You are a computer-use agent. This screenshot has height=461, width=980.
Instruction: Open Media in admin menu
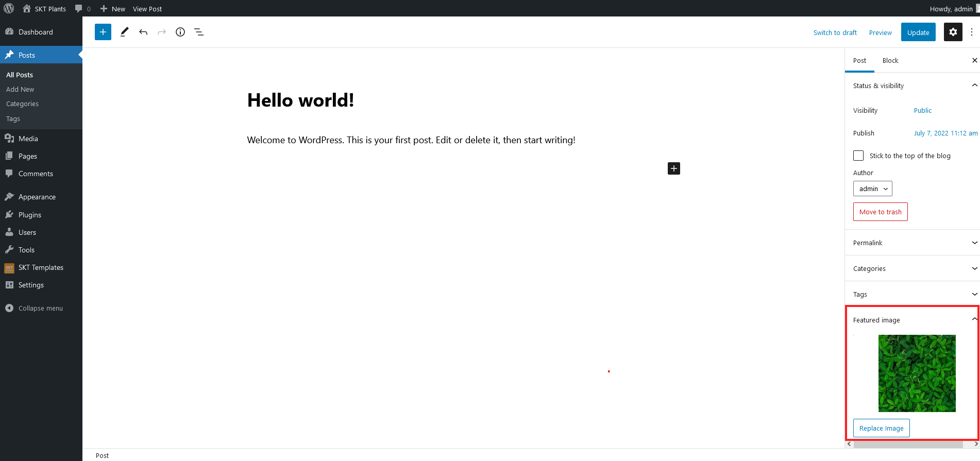tap(41, 139)
